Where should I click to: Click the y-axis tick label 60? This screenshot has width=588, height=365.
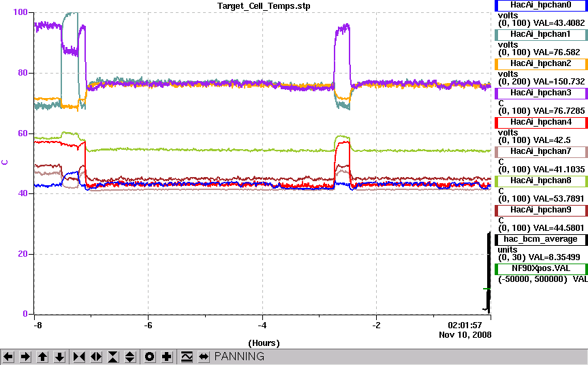click(23, 133)
